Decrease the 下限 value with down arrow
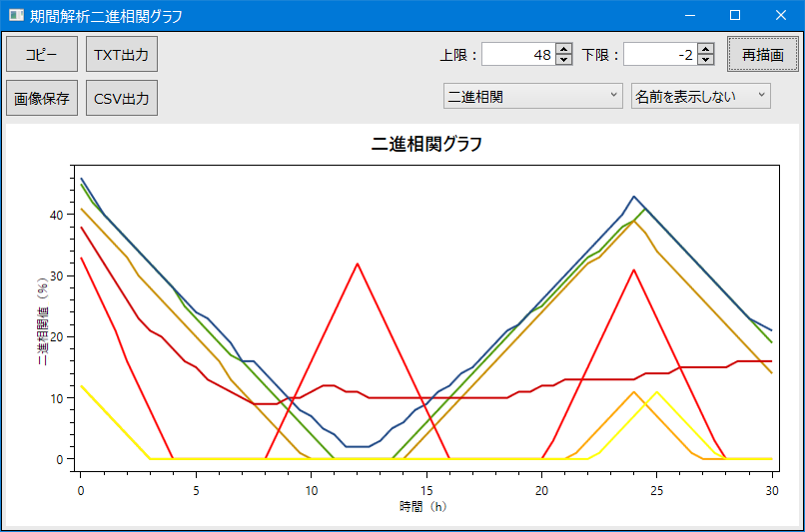805x532 pixels. click(x=706, y=60)
